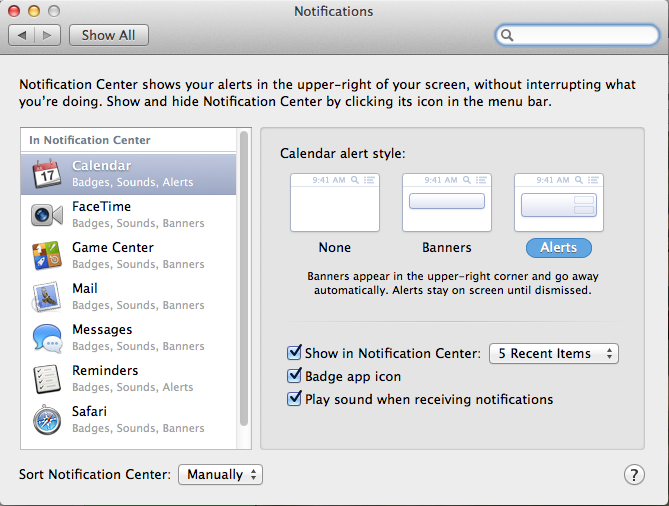Image resolution: width=669 pixels, height=506 pixels.
Task: Select Game Center in the app list
Action: 128,256
